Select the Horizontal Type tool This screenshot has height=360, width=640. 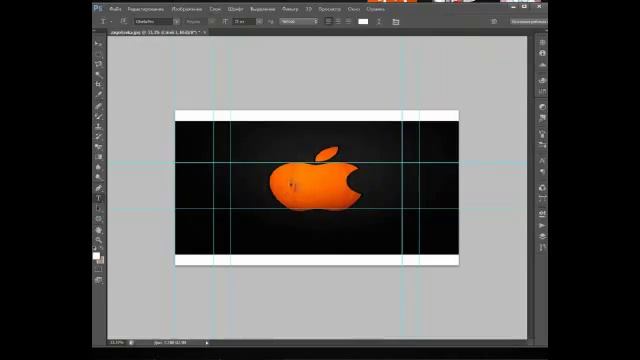point(98,199)
